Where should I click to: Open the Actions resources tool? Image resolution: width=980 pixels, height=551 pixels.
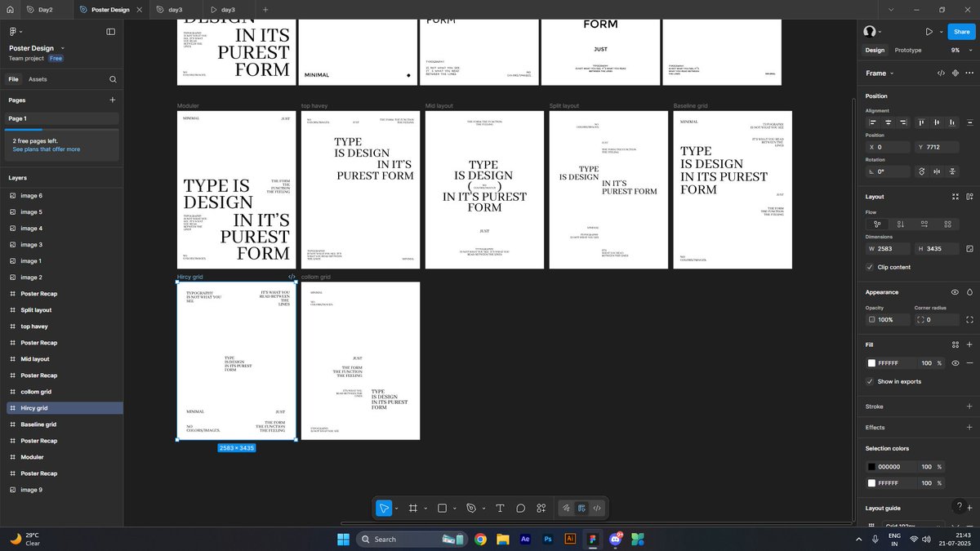pyautogui.click(x=541, y=508)
